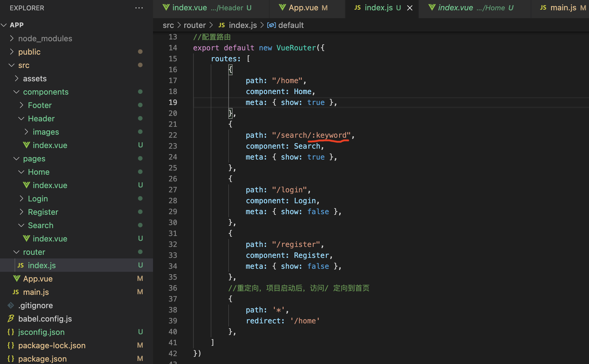Open package.json in the explorer

pos(42,359)
